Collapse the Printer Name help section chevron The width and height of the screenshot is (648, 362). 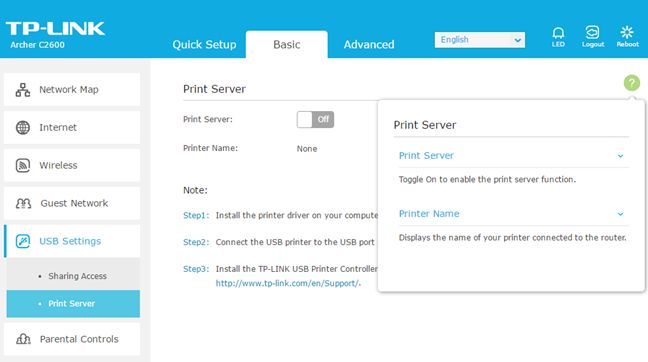click(x=620, y=214)
